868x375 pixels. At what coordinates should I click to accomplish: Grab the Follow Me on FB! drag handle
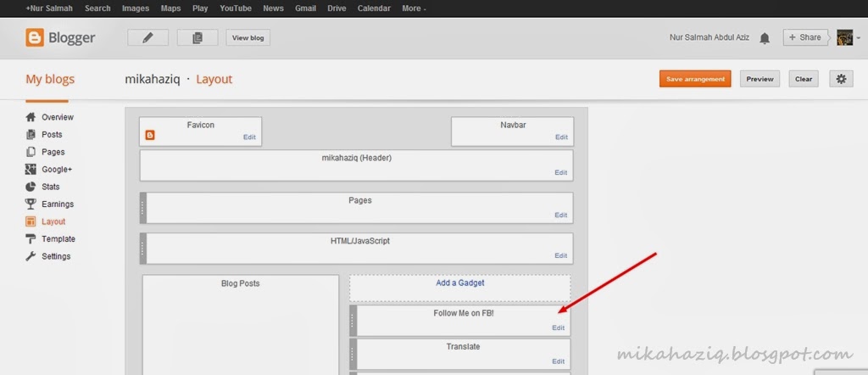(353, 321)
